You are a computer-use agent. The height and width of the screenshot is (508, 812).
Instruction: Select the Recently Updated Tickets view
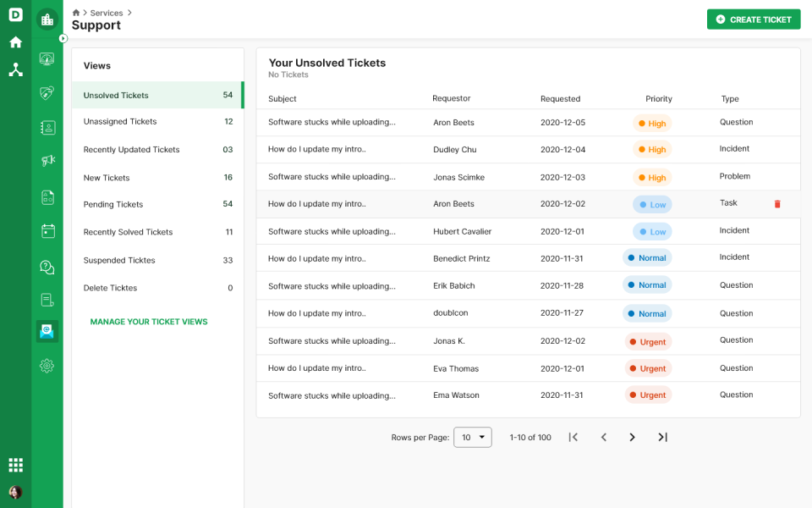157,149
